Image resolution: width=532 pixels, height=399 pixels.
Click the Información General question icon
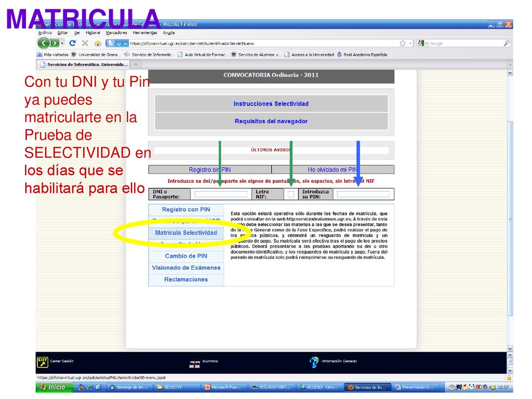click(314, 362)
